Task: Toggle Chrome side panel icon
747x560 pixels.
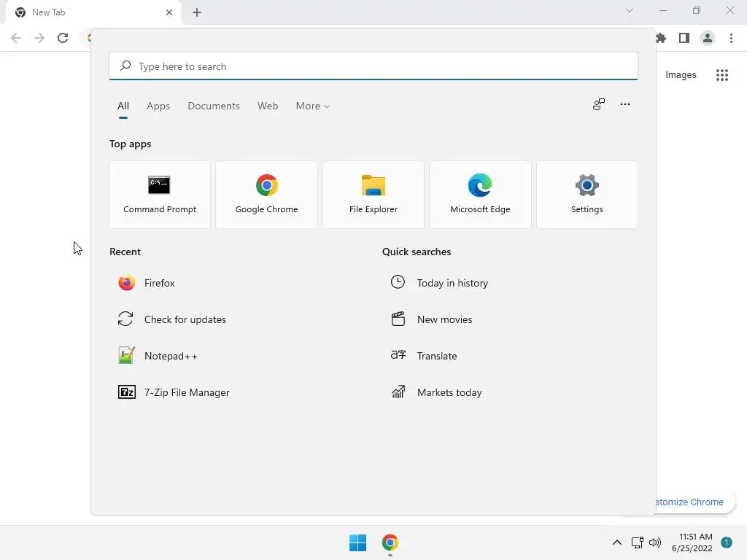Action: (684, 38)
